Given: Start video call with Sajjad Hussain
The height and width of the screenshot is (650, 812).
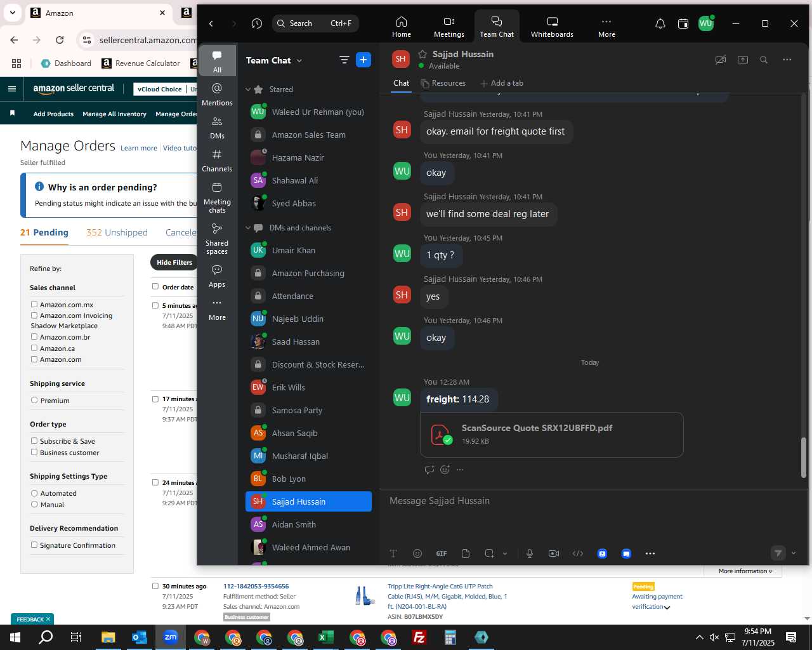Looking at the screenshot, I should point(720,60).
